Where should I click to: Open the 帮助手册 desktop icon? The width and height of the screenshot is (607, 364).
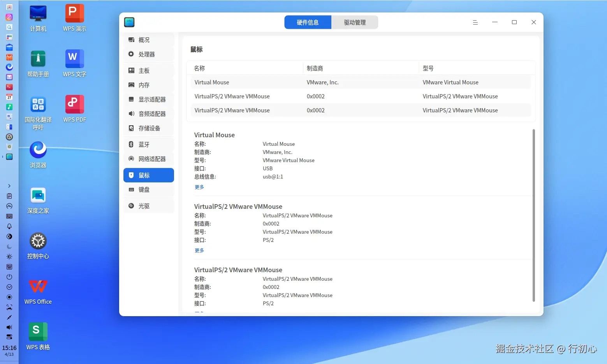(38, 64)
